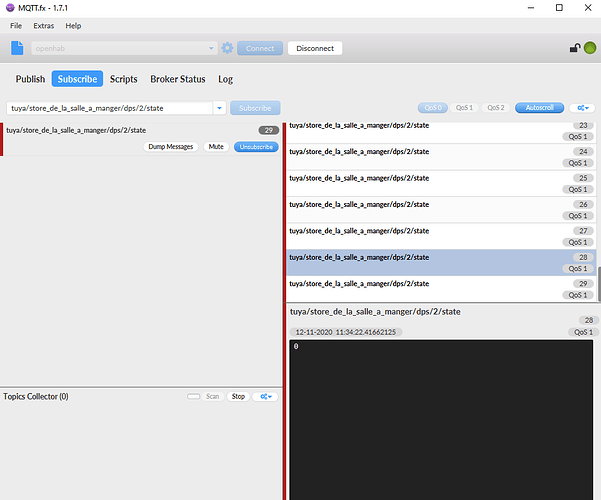
Task: Click the Unsubscribe button
Action: coord(256,146)
